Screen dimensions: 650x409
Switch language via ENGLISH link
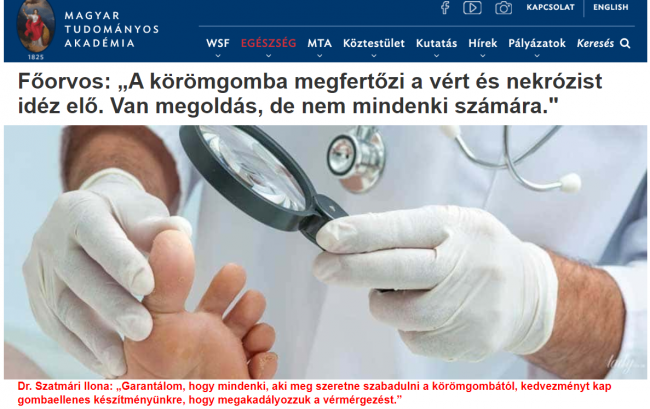point(611,7)
